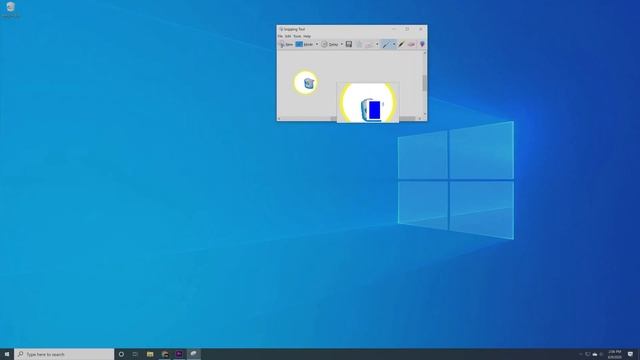640x360 pixels.
Task: Open the taskbar clock and date
Action: pyautogui.click(x=615, y=354)
